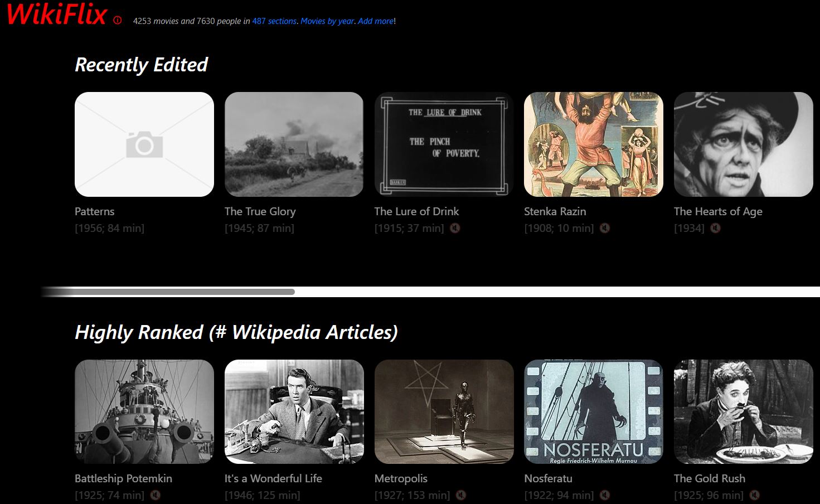Click the Battleship Potemkin thumbnail
820x504 pixels.
[144, 411]
